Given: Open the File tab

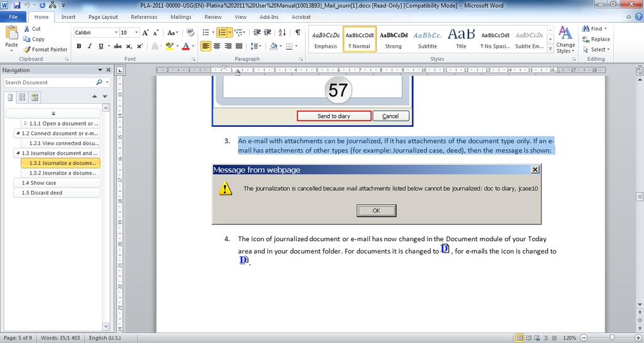Looking at the screenshot, I should coord(13,17).
